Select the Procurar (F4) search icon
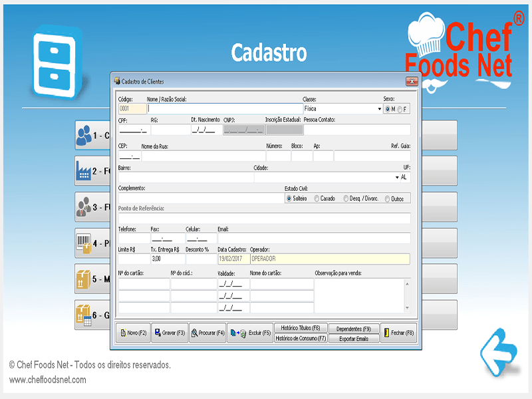Screen dimensions: 532x399 coord(196,332)
